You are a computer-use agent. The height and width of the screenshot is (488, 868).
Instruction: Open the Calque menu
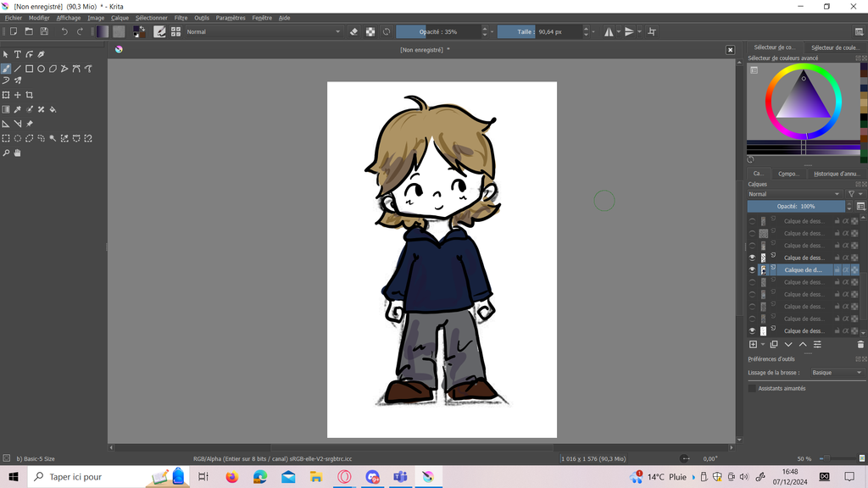(120, 18)
